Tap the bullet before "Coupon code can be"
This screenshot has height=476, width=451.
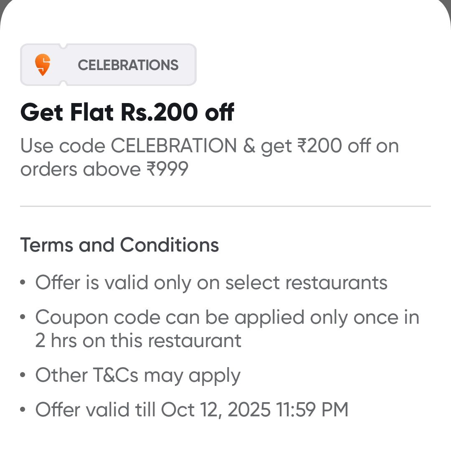23,317
